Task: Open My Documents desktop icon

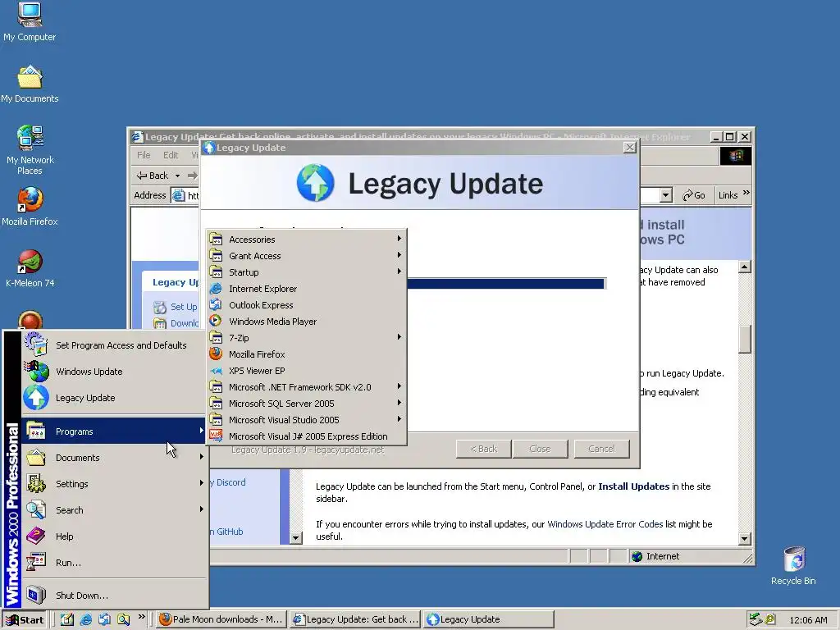Action: click(x=30, y=84)
